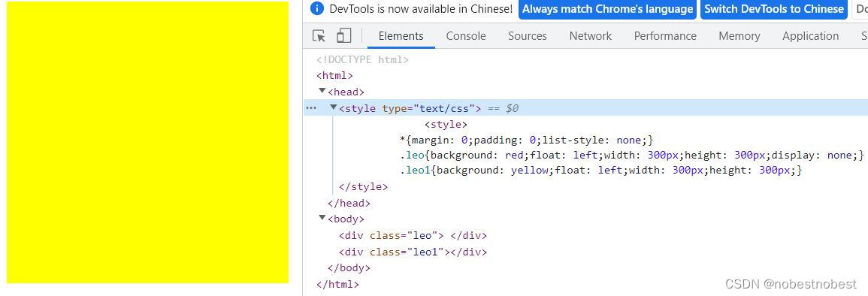Click Always match Chrome's language button
Screen dimensions: 868x296
point(608,10)
